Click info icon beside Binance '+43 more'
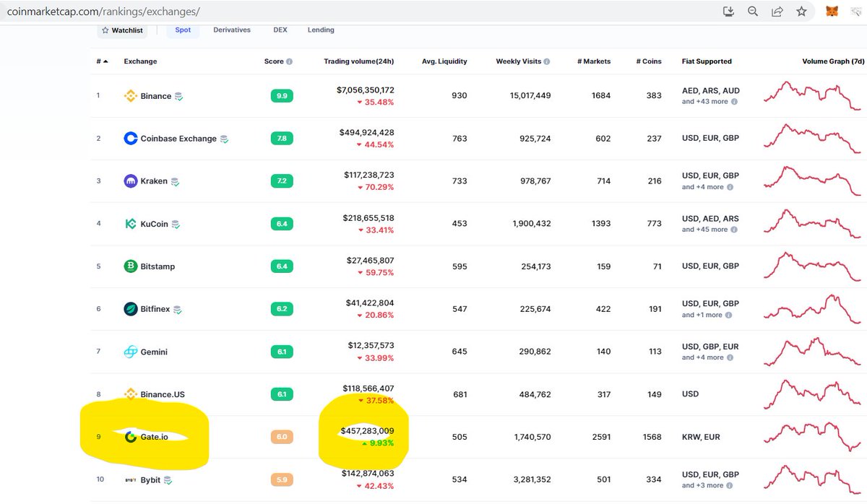Image resolution: width=867 pixels, height=504 pixels. point(735,102)
